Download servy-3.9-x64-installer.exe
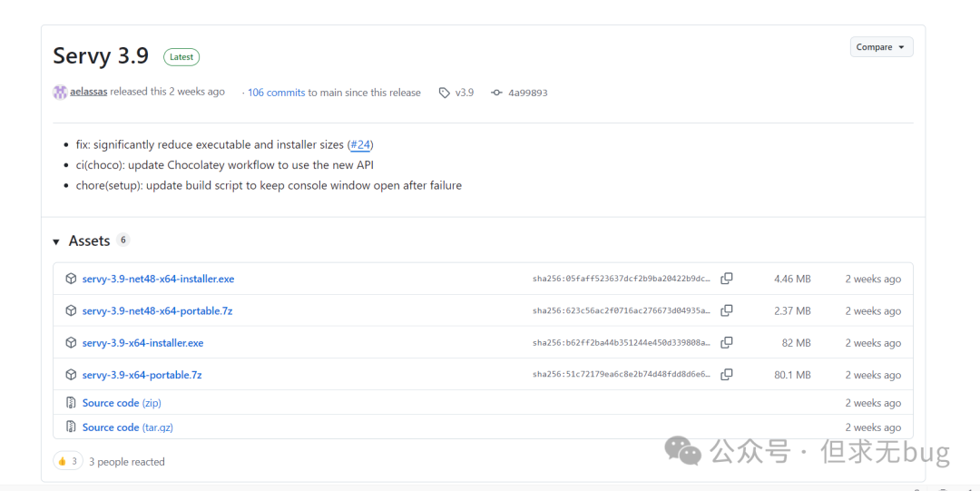Screen dimensions: 980x491 coord(142,343)
